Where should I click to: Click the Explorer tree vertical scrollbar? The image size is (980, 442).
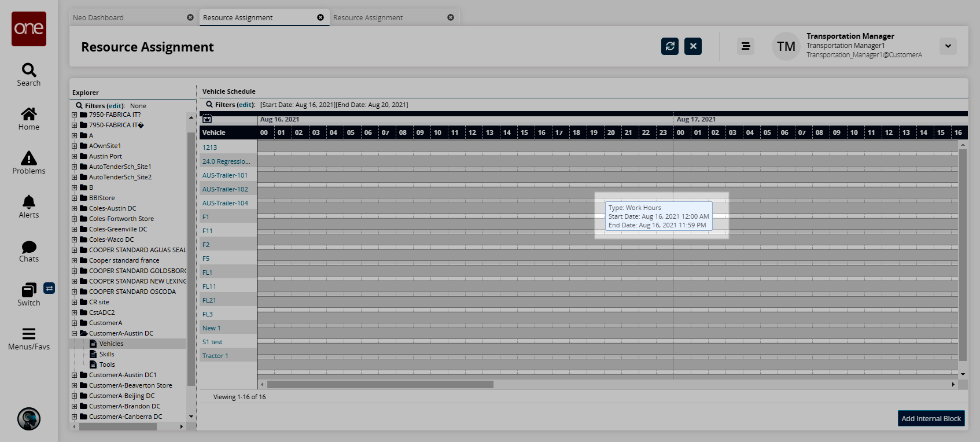[x=191, y=259]
